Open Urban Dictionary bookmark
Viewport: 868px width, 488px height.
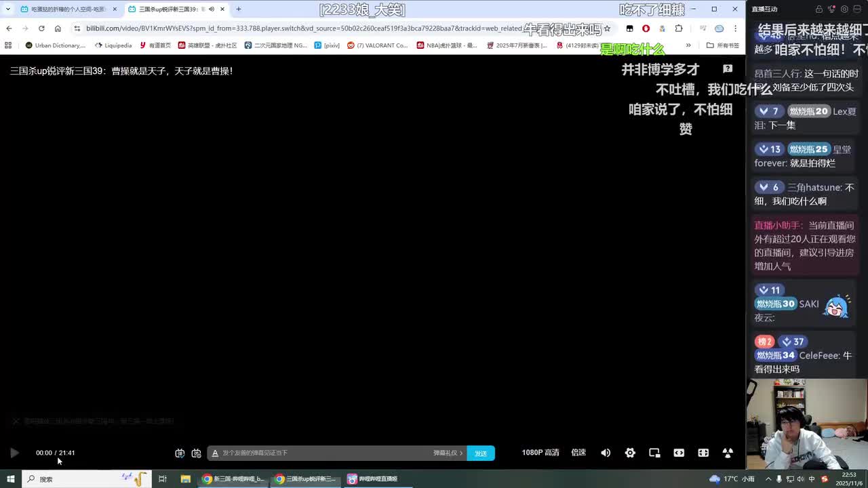(x=56, y=45)
